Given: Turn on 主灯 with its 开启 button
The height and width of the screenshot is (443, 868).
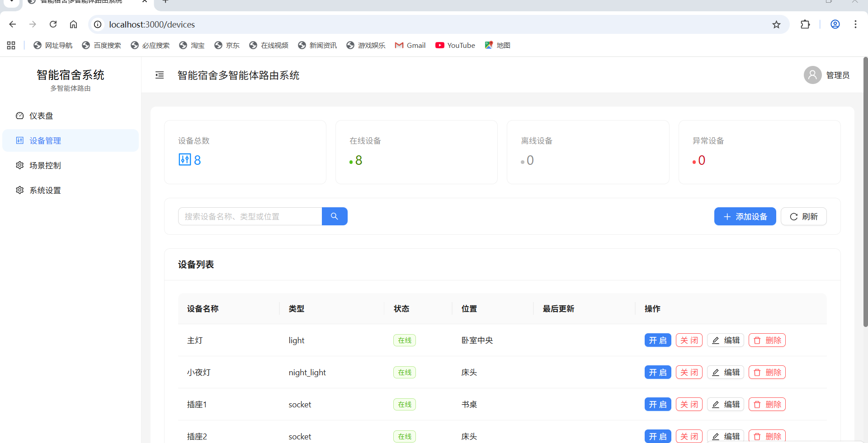Looking at the screenshot, I should pos(658,340).
